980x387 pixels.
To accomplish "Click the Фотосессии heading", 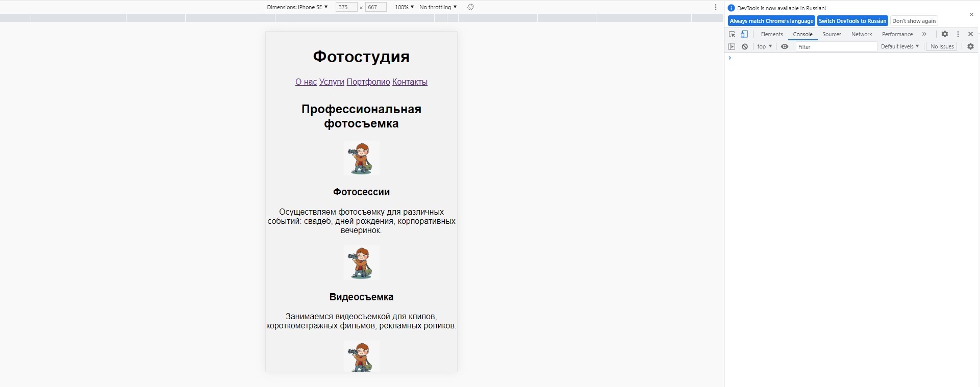I will [x=361, y=192].
